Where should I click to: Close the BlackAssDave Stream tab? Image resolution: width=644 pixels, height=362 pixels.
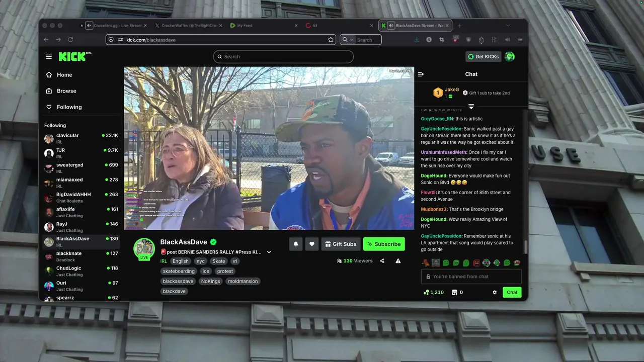(x=447, y=26)
